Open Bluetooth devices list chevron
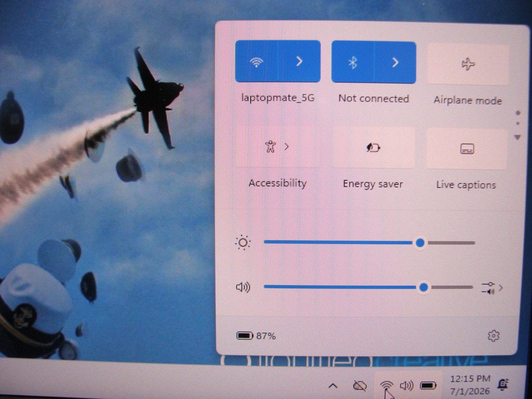 (x=395, y=63)
